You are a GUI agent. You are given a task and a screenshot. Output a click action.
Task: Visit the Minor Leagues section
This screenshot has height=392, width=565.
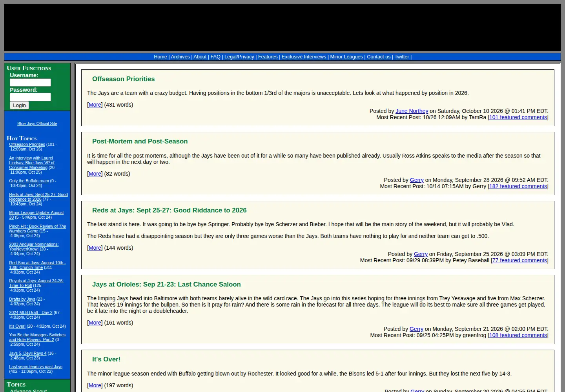tap(346, 57)
